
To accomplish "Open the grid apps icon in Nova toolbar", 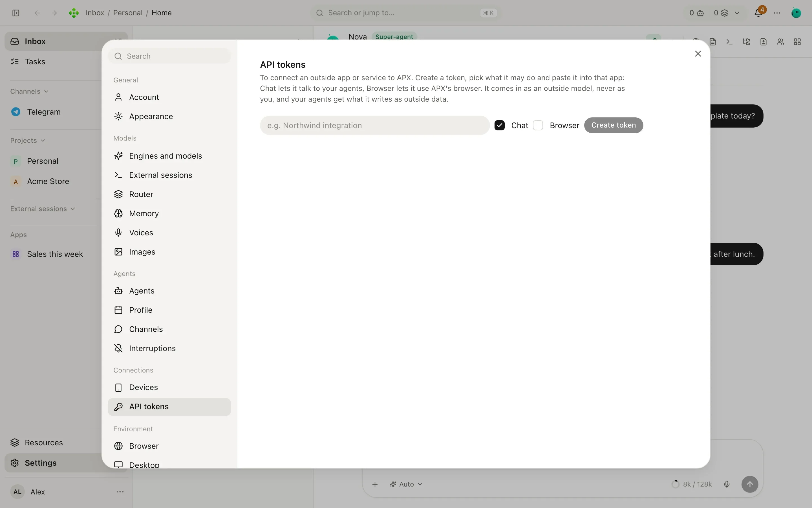I will click(798, 42).
